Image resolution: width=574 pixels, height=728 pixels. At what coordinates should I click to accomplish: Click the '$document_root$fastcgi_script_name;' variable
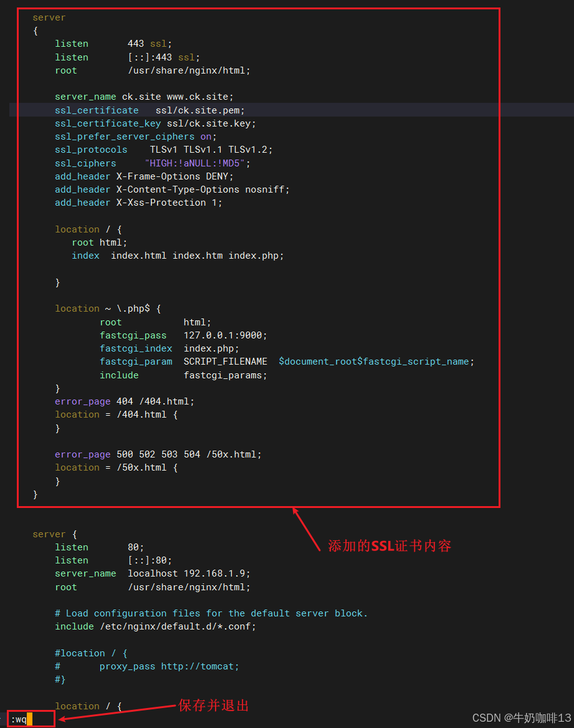point(376,362)
